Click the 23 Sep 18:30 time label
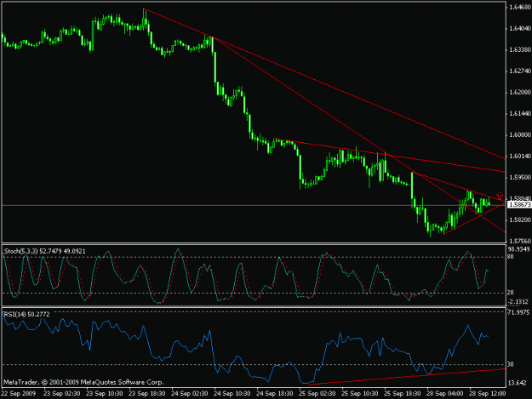532x399 pixels. pyautogui.click(x=147, y=394)
